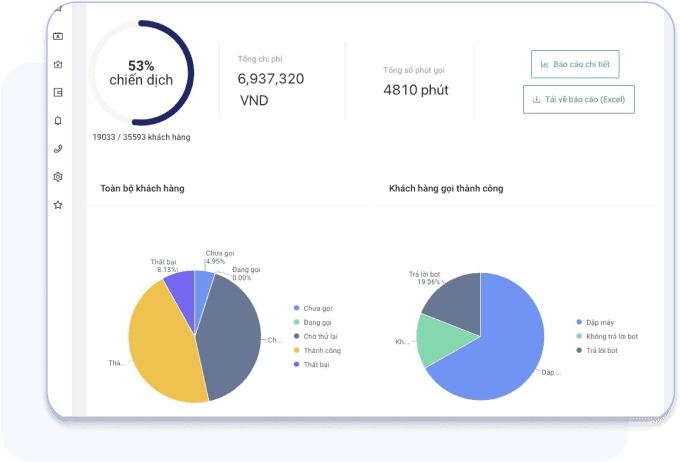Viewport: 681px width, 462px height.
Task: Hide Thành công series via legend
Action: tap(321, 350)
